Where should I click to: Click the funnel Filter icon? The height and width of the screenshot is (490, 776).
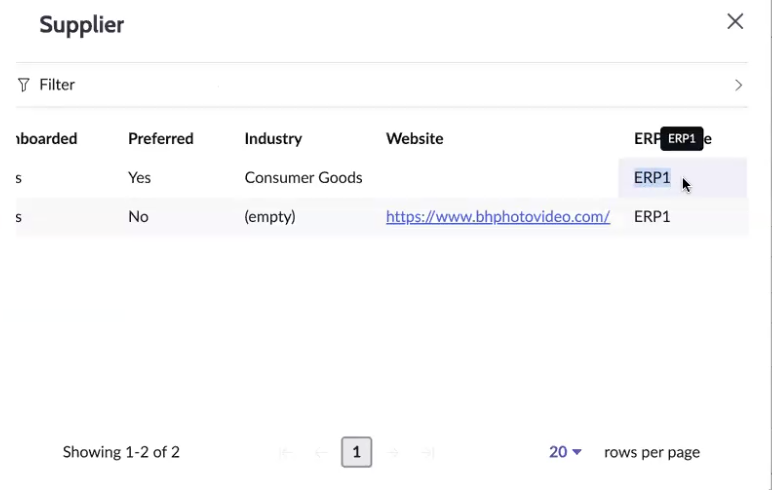[23, 85]
